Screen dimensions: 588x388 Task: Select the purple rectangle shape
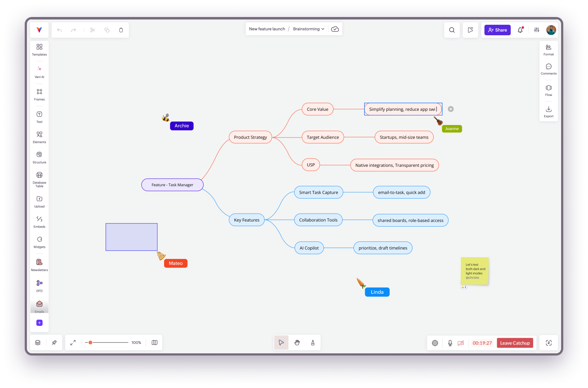tap(131, 237)
